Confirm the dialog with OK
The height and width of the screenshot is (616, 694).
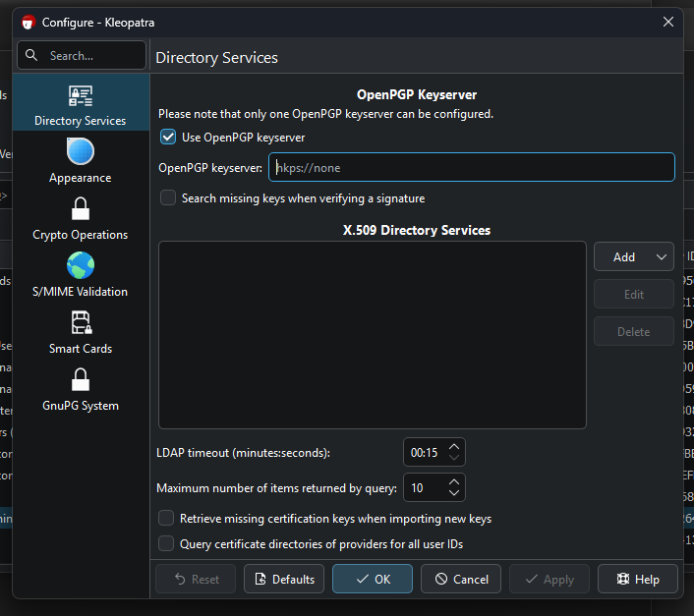point(373,579)
